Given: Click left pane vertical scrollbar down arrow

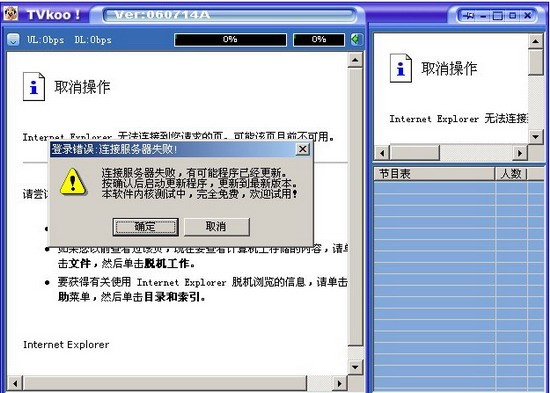Looking at the screenshot, I should pos(355,367).
